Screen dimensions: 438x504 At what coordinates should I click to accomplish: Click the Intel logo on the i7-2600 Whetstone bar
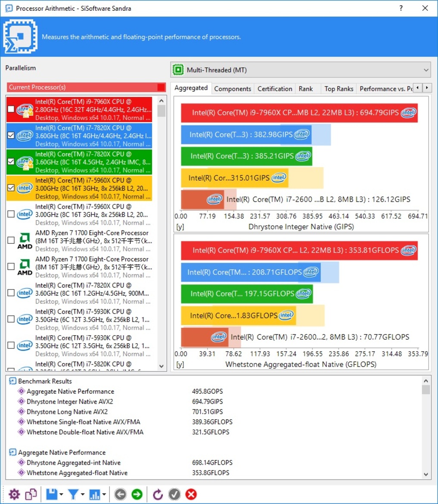(218, 337)
